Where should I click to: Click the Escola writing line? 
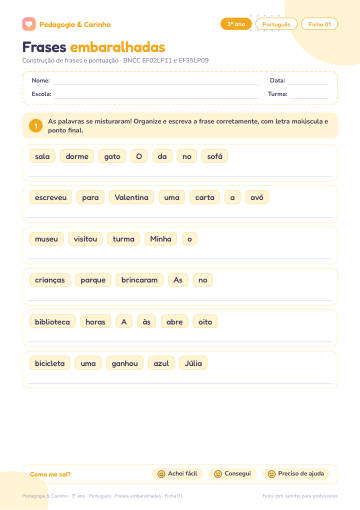[x=157, y=98]
